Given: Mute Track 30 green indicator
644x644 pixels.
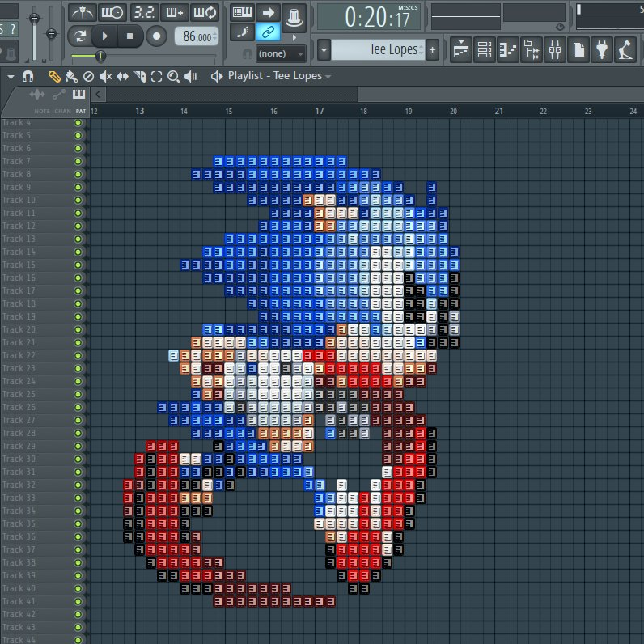Looking at the screenshot, I should click(x=78, y=459).
